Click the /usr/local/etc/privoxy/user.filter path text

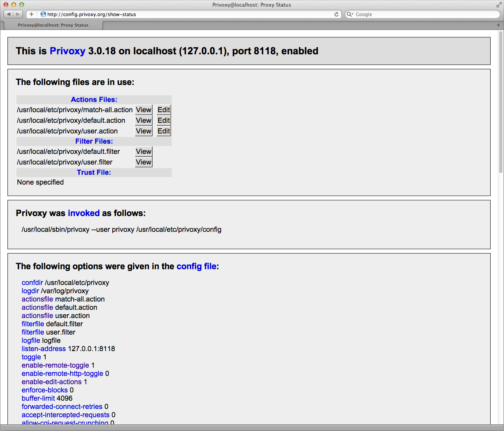(65, 162)
